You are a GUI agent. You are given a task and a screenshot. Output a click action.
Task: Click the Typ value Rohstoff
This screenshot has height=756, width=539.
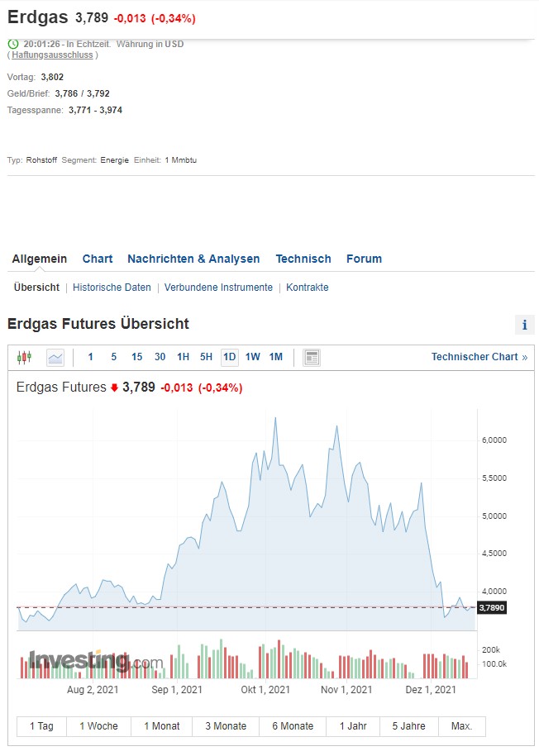[41, 160]
